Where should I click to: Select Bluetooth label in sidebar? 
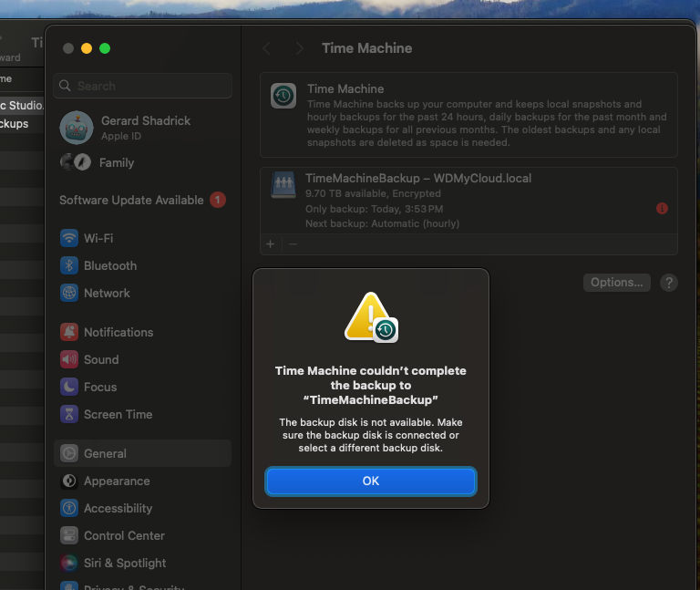coord(110,265)
